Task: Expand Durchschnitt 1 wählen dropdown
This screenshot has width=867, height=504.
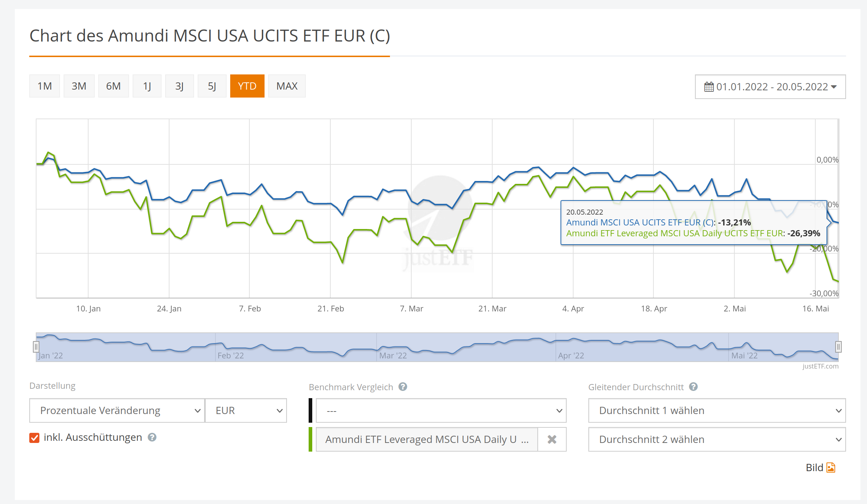Action: tap(717, 410)
